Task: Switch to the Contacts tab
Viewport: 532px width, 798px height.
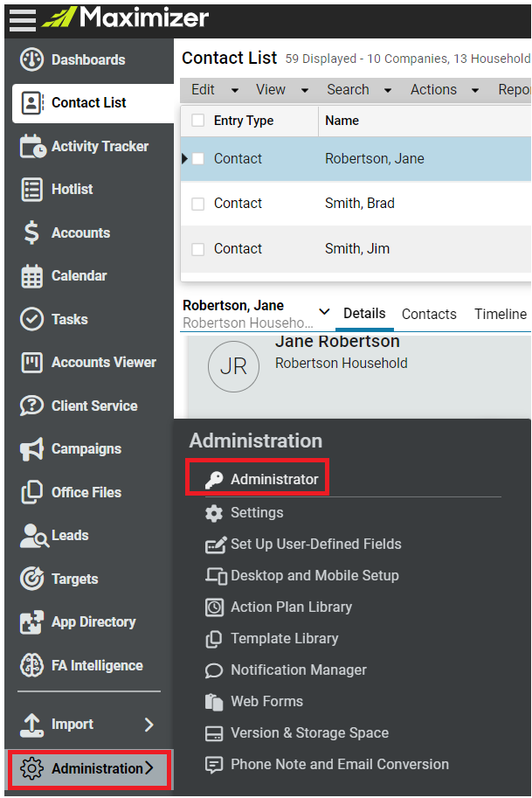Action: 429,314
